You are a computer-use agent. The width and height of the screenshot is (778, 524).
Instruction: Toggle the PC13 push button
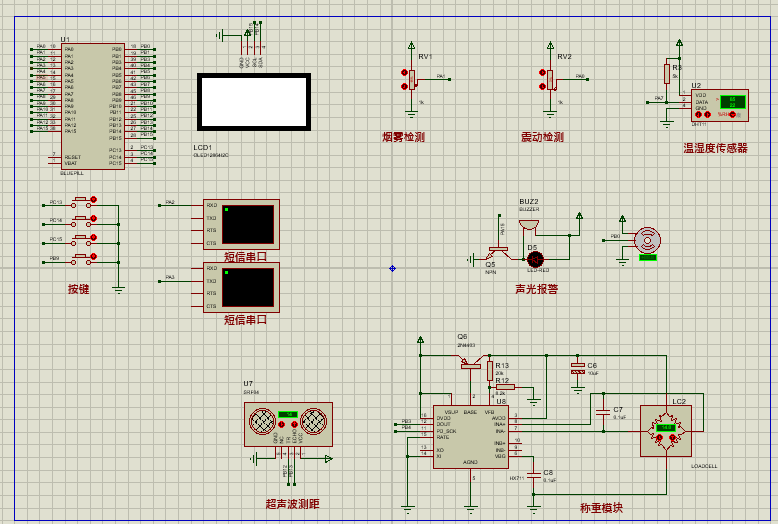click(x=83, y=202)
